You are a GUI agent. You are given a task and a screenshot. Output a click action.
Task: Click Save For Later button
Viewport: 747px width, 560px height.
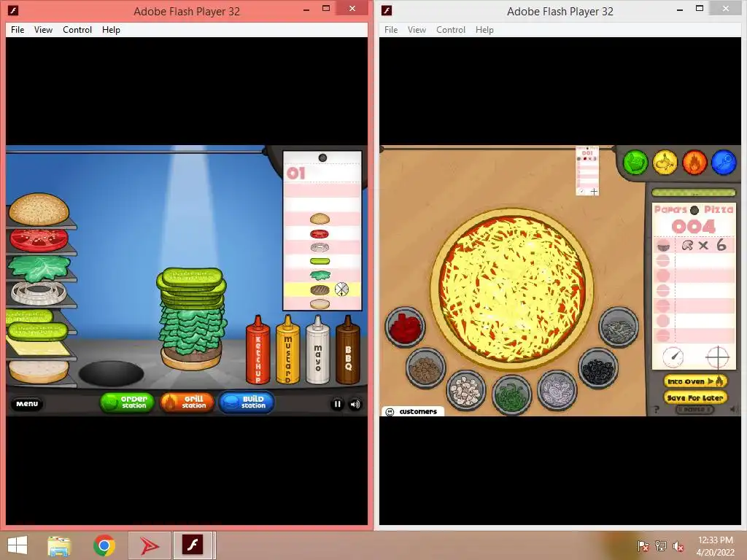pyautogui.click(x=695, y=397)
